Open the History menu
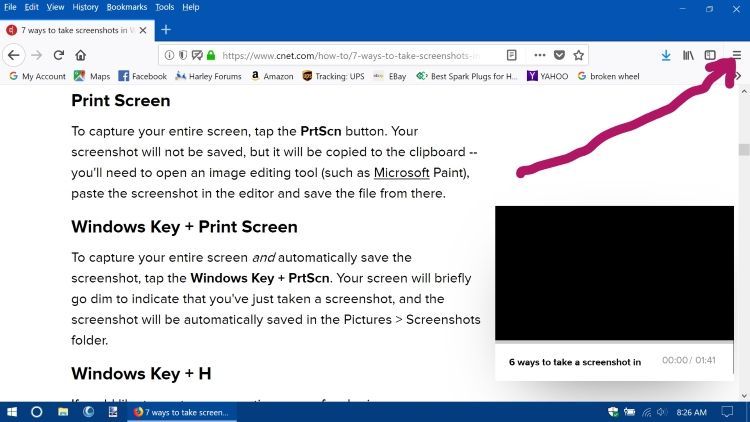The width and height of the screenshot is (750, 422). coord(84,7)
